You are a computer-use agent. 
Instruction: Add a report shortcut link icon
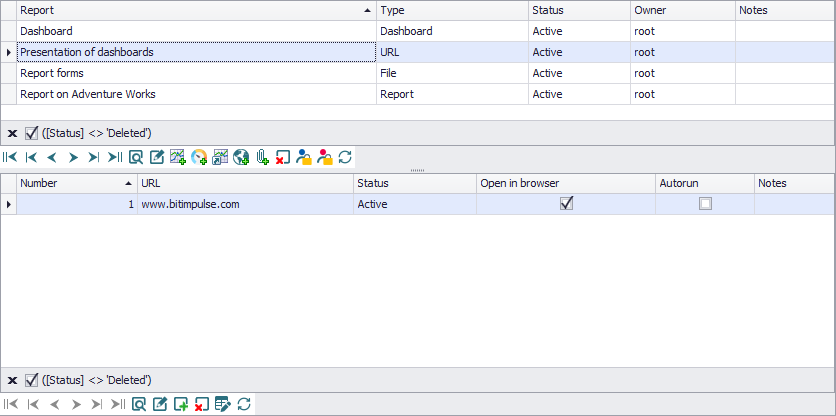[x=220, y=157]
